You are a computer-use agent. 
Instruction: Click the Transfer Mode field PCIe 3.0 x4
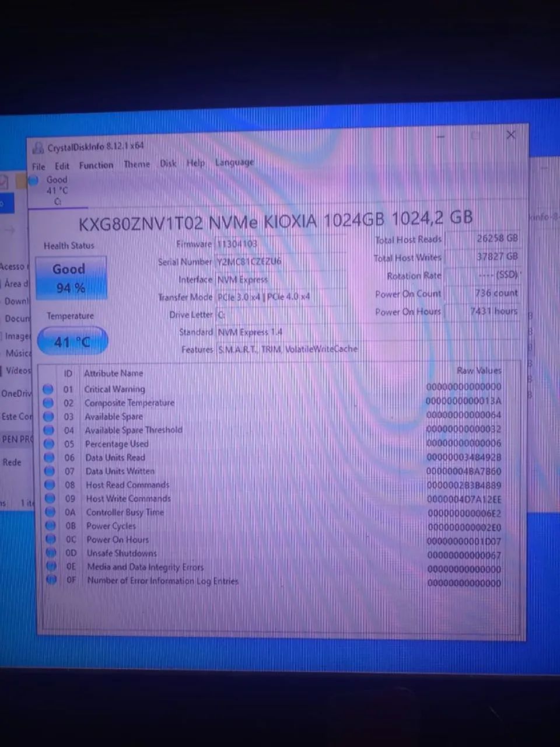tap(281, 297)
